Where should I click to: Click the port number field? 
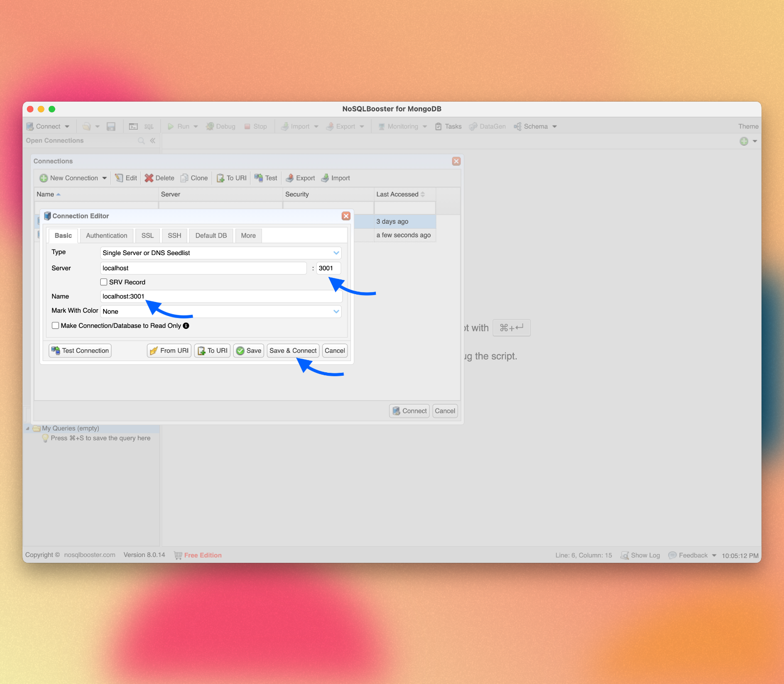328,268
